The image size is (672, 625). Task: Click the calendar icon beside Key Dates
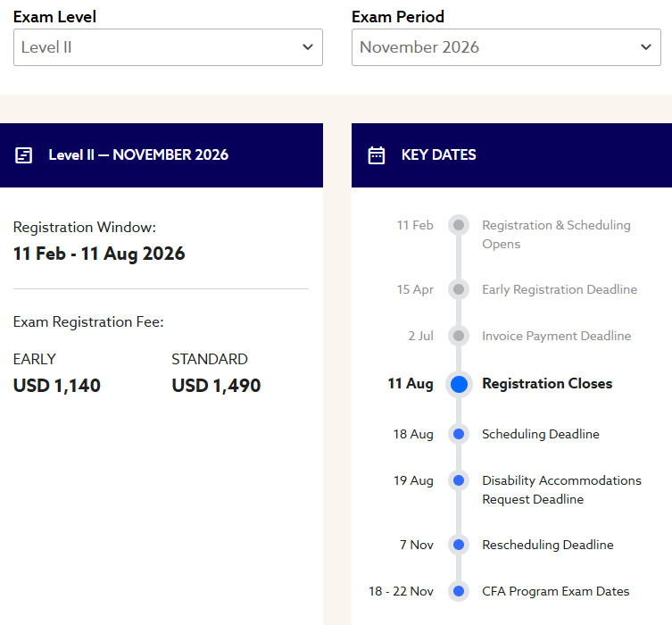coord(377,155)
